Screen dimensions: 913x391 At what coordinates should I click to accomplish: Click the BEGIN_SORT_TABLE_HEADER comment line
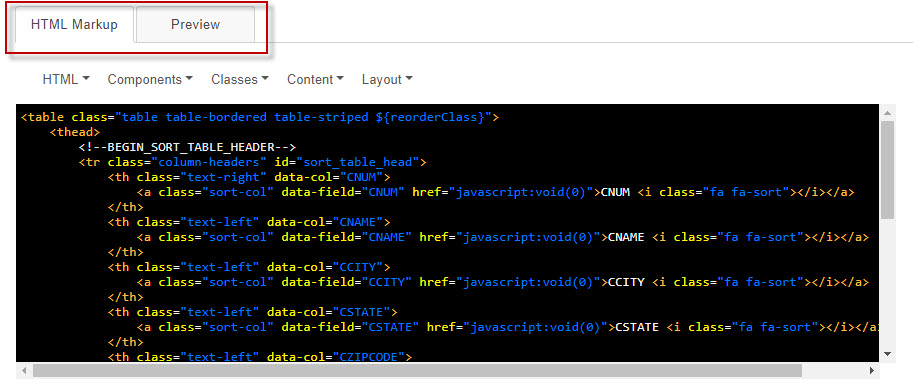187,147
